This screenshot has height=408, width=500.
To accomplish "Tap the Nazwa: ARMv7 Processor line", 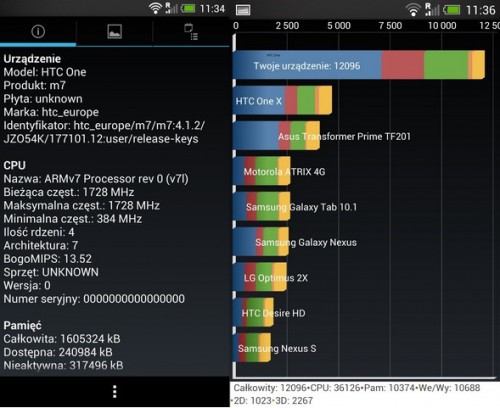I will coord(96,179).
